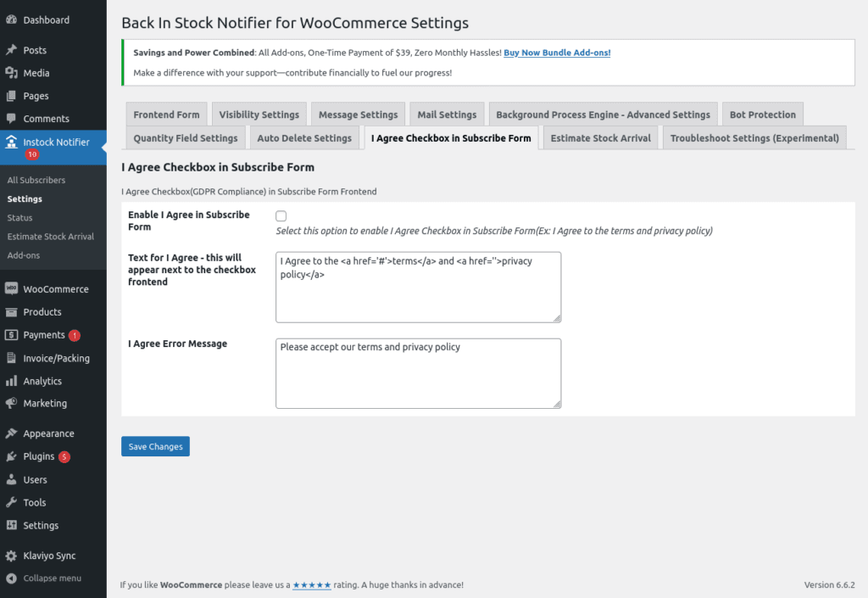The image size is (868, 598).
Task: Open Troubleshoot Settings (Experimental) tab
Action: [x=754, y=138]
